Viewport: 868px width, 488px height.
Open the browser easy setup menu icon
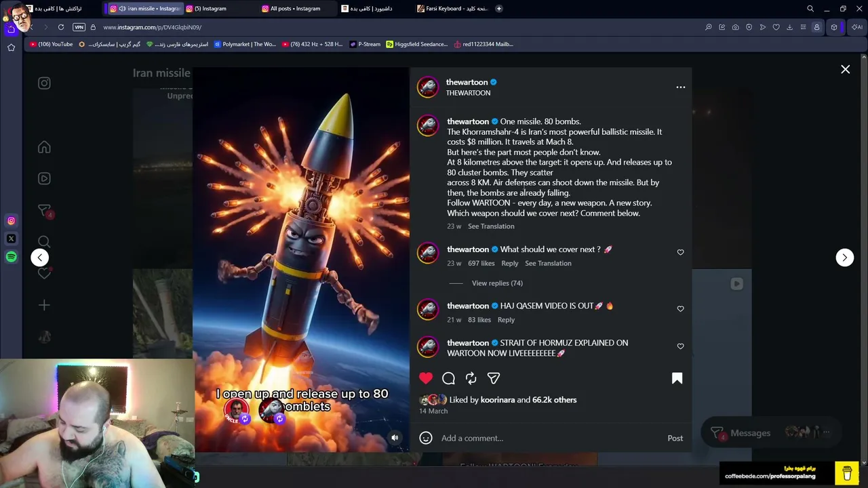[803, 27]
